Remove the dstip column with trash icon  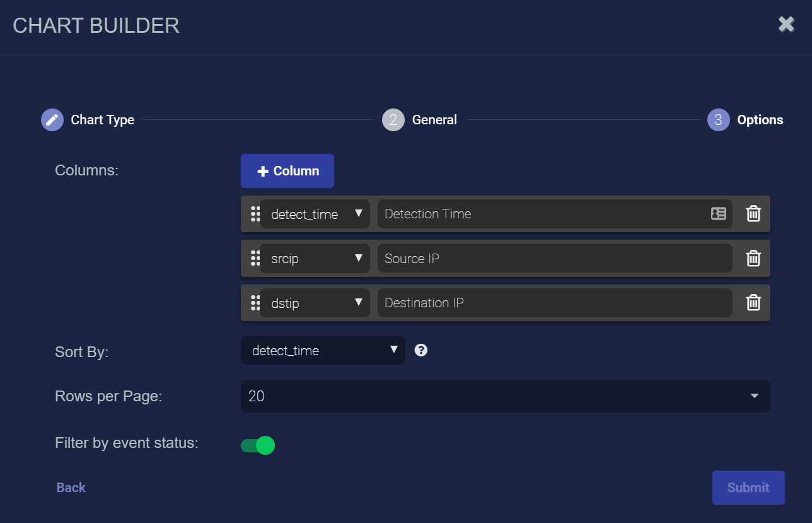pyautogui.click(x=753, y=303)
